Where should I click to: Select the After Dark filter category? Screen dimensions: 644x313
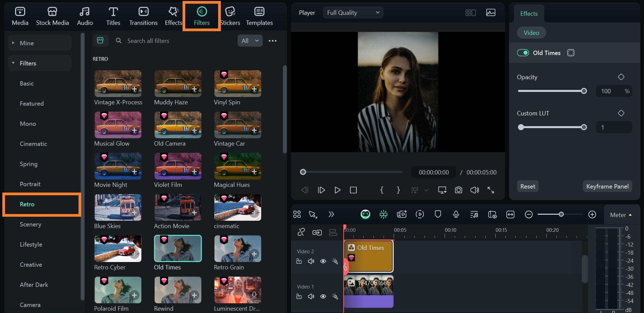tap(34, 284)
